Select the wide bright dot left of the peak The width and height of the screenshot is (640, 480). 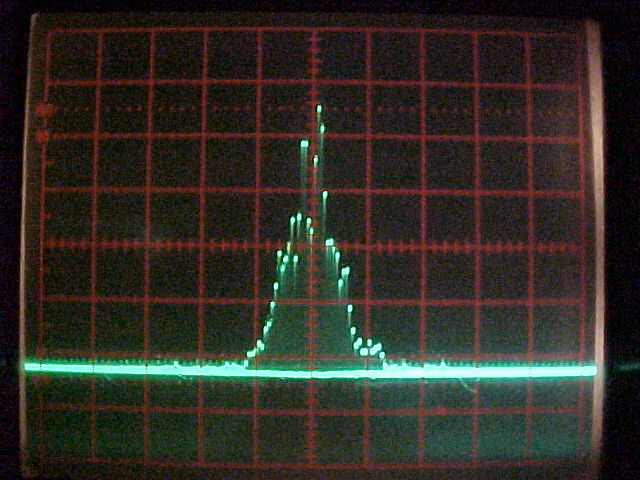point(304,143)
